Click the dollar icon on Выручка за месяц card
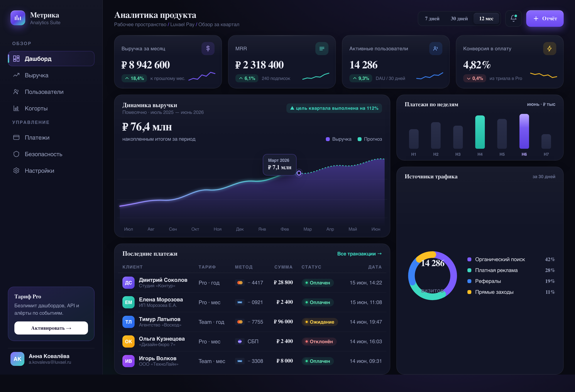 pos(208,49)
